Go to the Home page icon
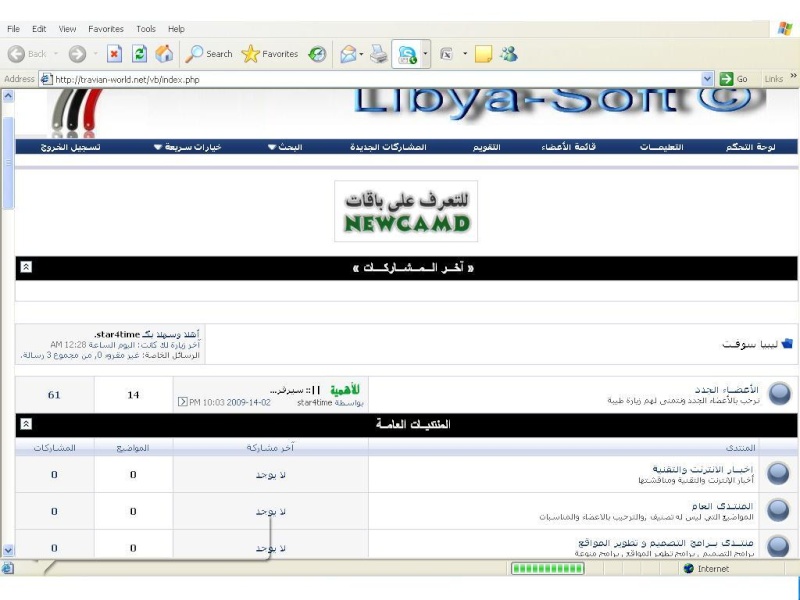Screen dimensions: 800x600 (164, 53)
